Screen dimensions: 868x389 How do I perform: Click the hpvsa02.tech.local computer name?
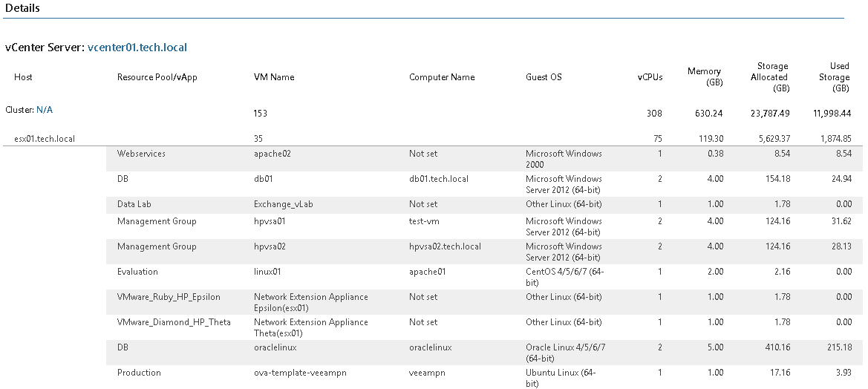pos(445,246)
